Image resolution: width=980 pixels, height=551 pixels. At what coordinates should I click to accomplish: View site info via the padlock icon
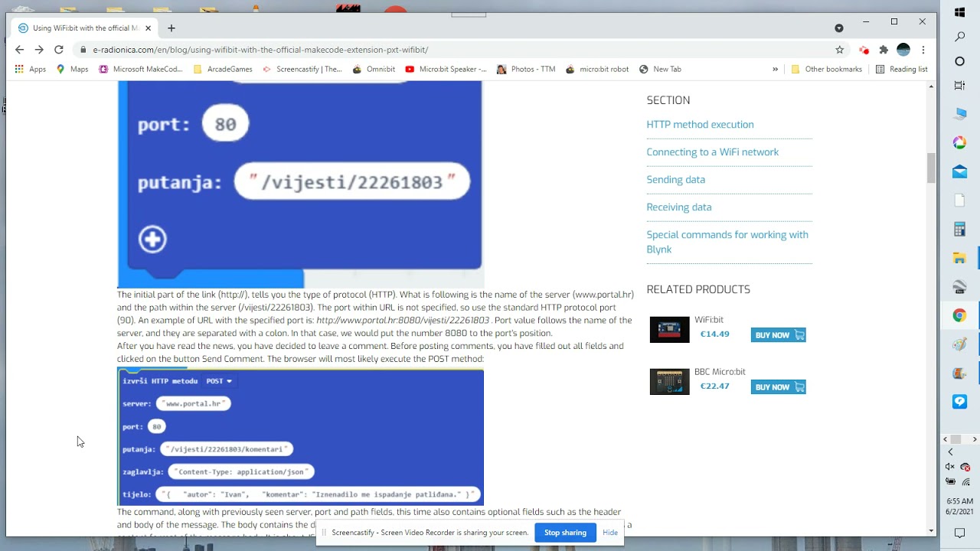pos(83,50)
